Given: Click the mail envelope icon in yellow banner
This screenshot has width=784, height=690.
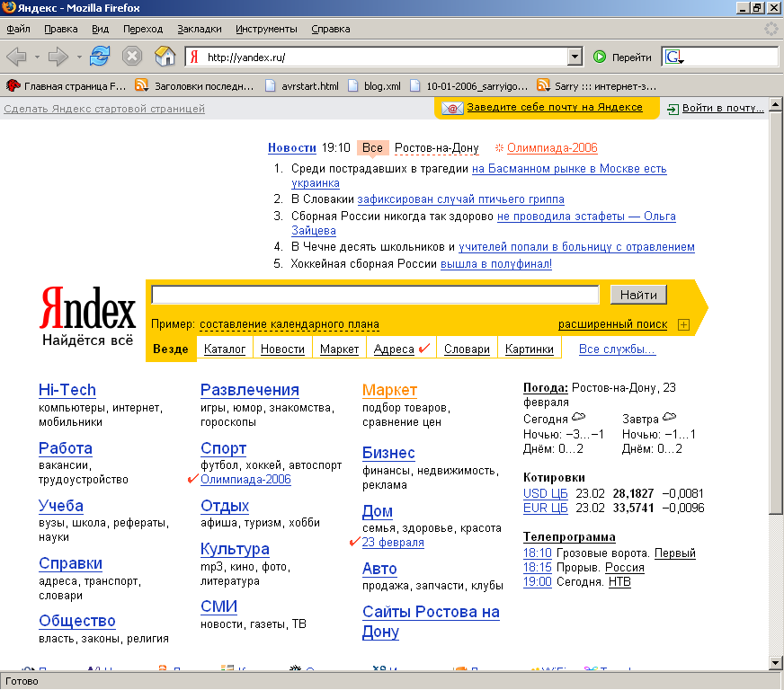Looking at the screenshot, I should [x=451, y=108].
